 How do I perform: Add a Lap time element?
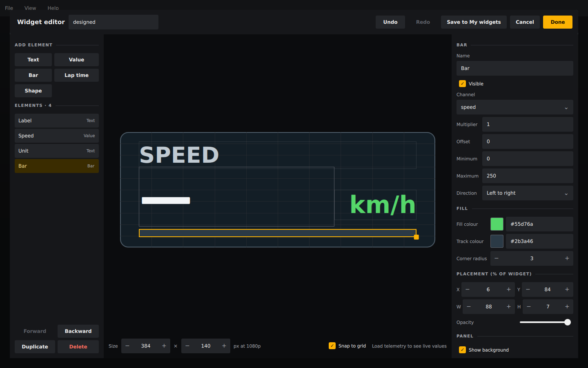click(76, 75)
